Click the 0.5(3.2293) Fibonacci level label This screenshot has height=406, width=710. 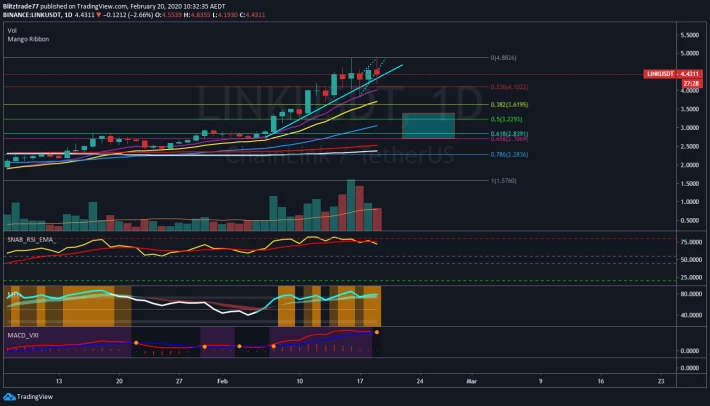(x=506, y=119)
